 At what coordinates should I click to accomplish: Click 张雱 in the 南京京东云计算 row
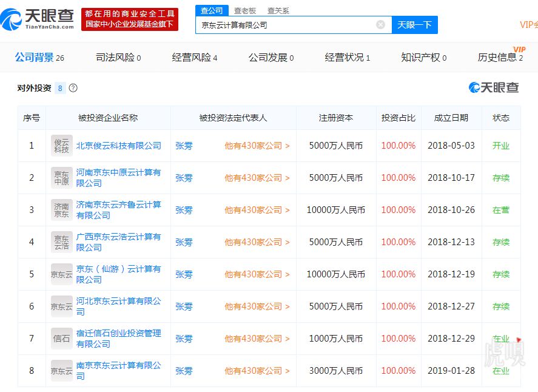tap(184, 371)
